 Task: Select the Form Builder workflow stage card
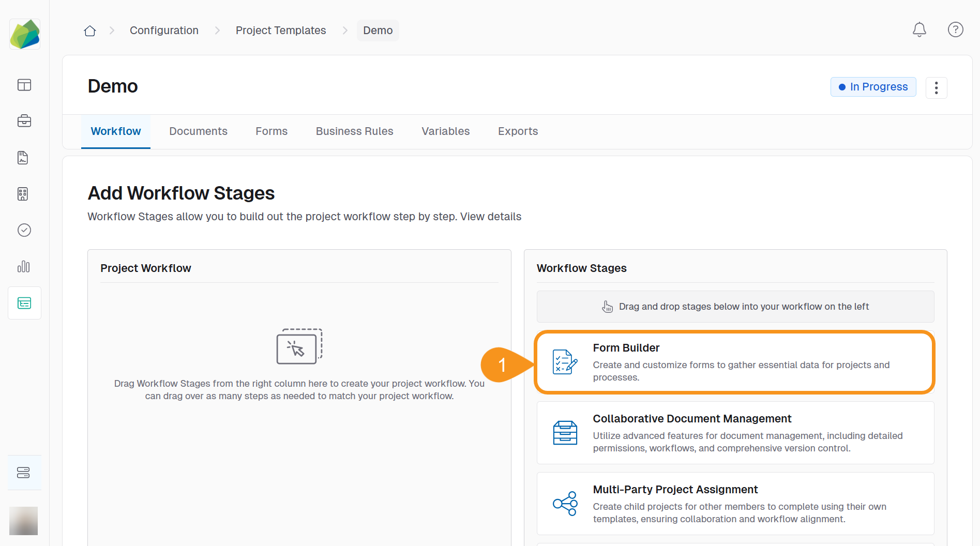735,362
